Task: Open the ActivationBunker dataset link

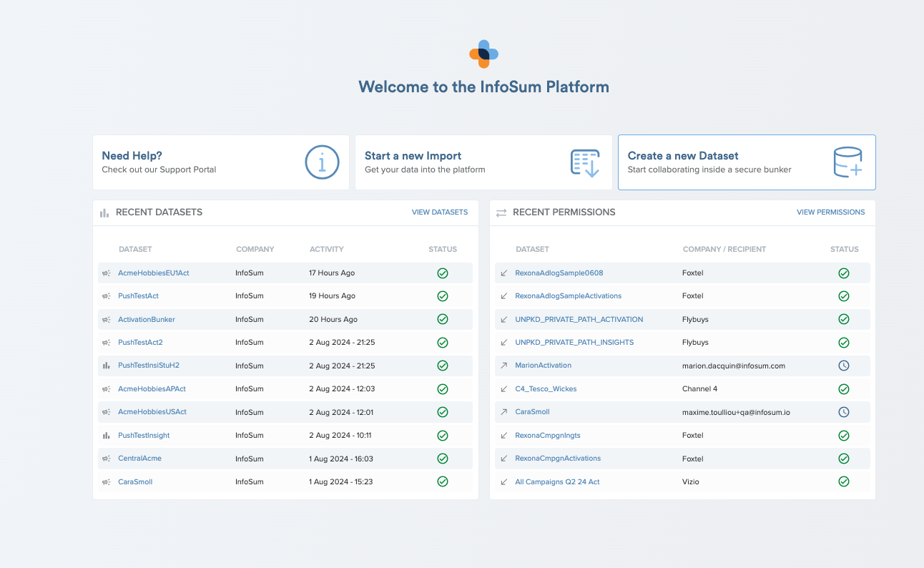Action: 147,320
